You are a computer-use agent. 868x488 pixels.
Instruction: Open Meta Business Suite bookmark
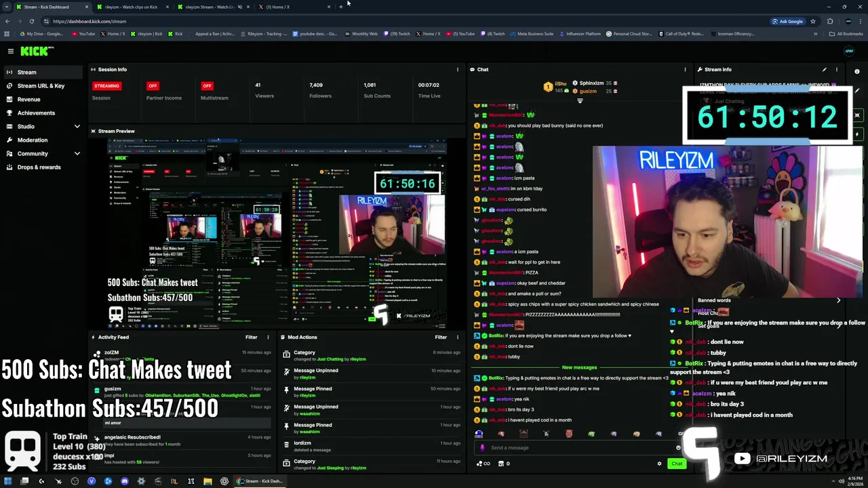533,33
